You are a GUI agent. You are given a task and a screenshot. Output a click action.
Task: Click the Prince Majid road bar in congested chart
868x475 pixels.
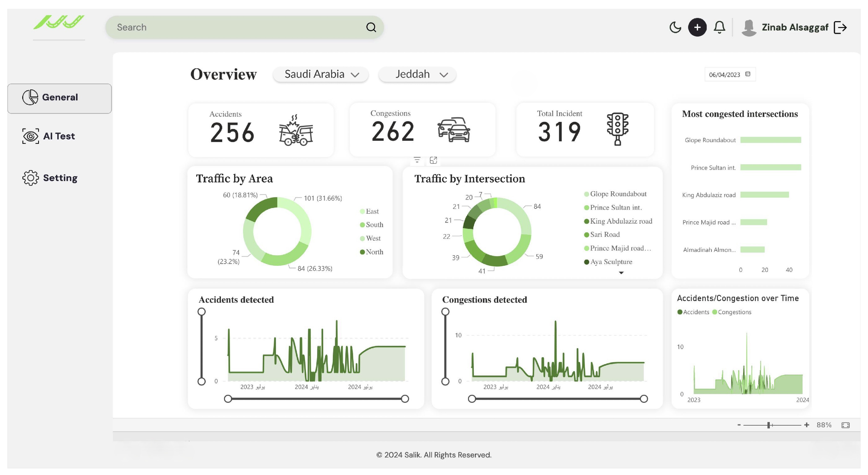[753, 222]
